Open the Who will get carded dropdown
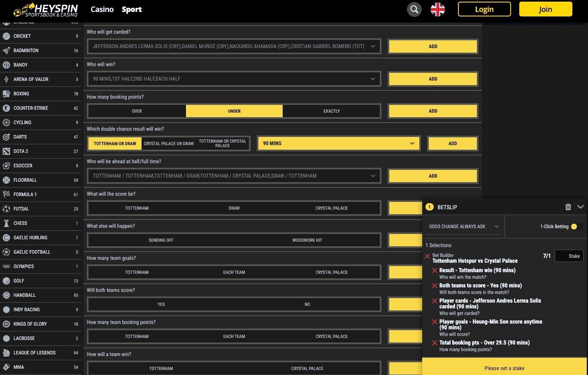 pos(234,46)
